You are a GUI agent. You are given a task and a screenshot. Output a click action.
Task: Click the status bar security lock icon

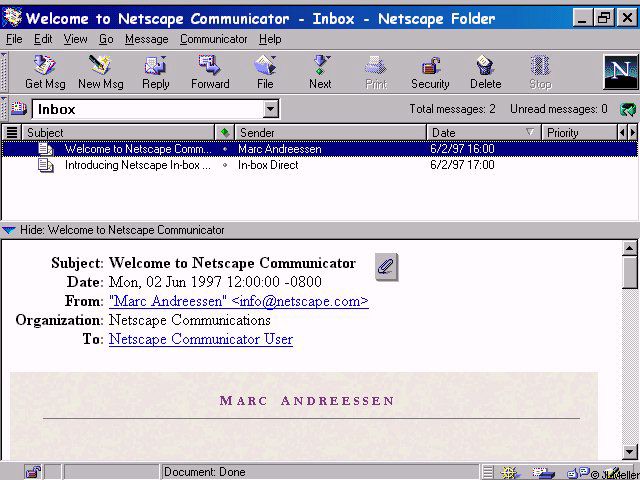point(33,472)
